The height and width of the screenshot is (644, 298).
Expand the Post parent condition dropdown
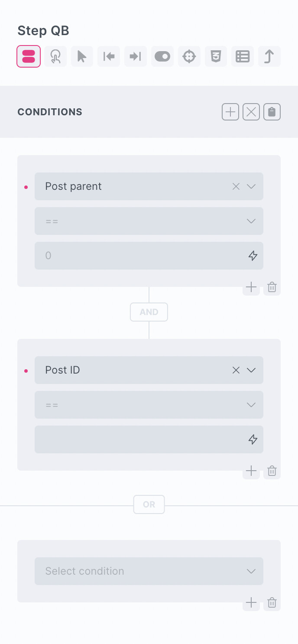click(x=251, y=186)
